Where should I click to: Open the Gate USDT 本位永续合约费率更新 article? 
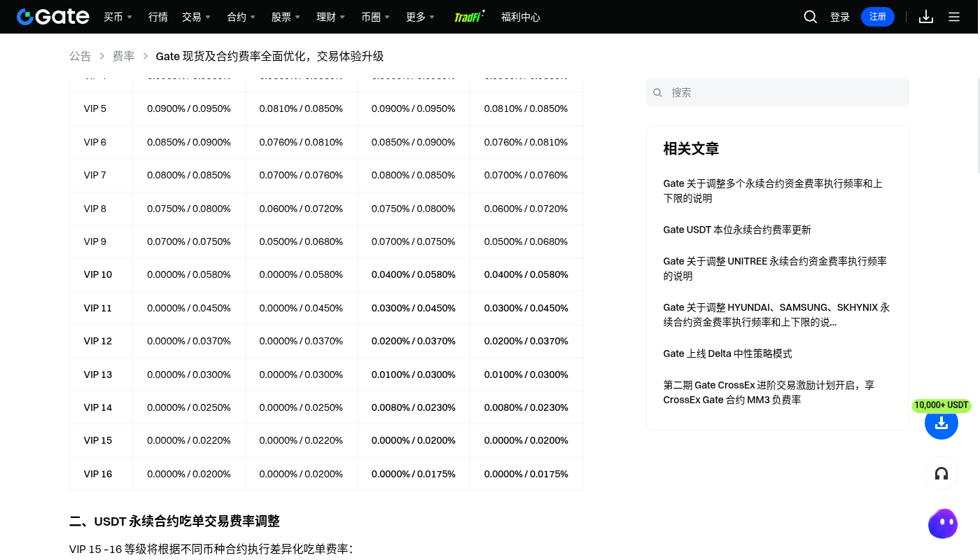737,230
